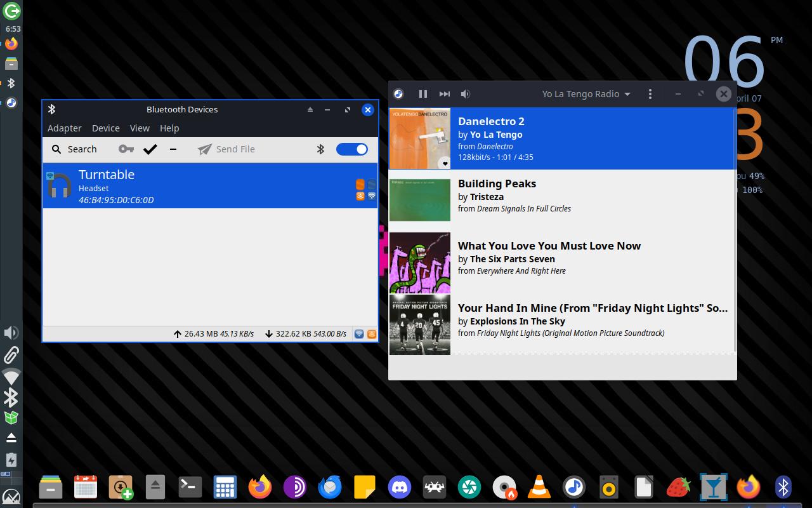Click the Remove device minus icon
Screen dimensions: 812x508
(173, 149)
